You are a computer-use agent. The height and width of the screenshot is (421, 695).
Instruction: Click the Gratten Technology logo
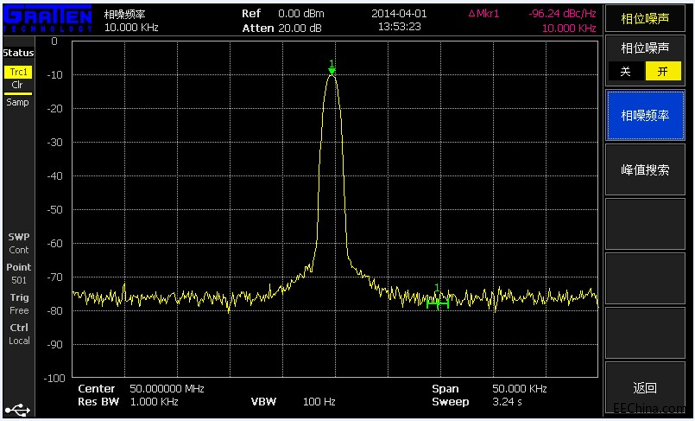point(48,19)
